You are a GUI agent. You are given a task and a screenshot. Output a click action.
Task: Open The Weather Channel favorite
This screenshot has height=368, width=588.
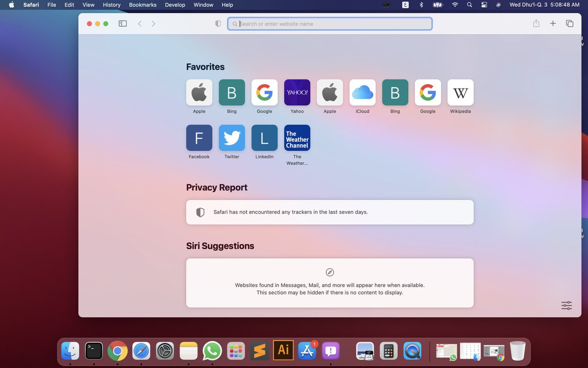[297, 138]
